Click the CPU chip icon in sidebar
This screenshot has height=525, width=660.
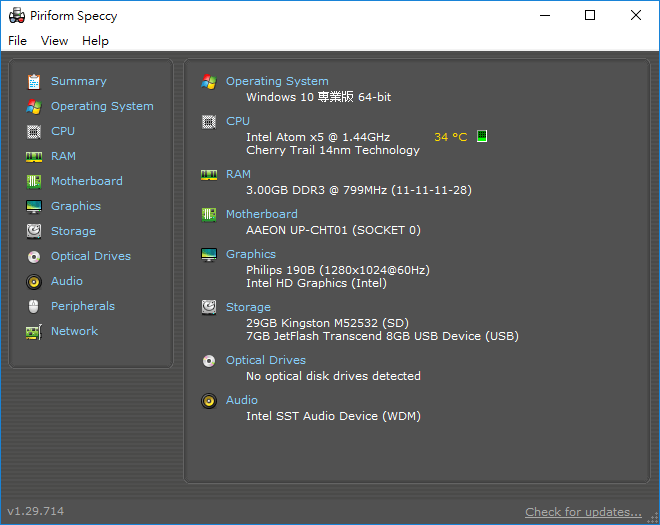coord(34,131)
